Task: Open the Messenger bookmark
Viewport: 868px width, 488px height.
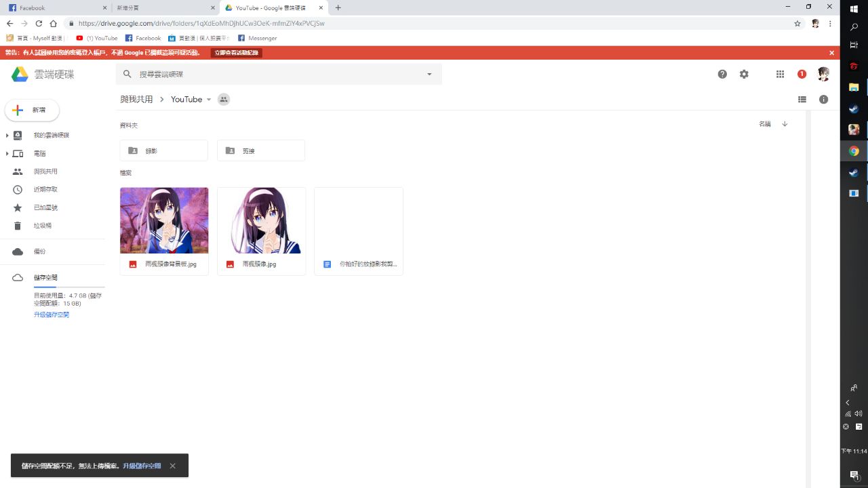Action: 257,38
